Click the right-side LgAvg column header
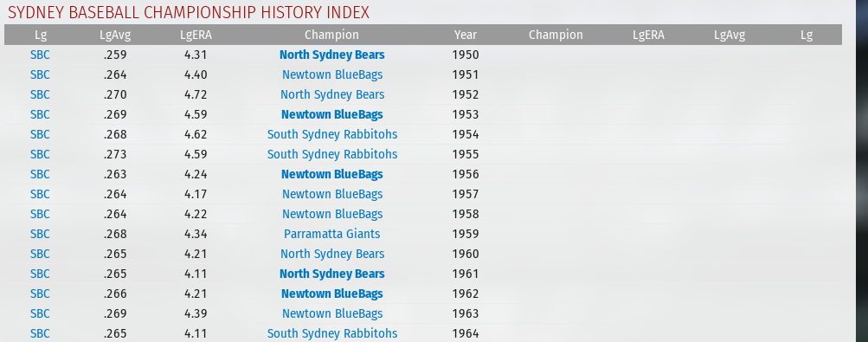 click(730, 35)
